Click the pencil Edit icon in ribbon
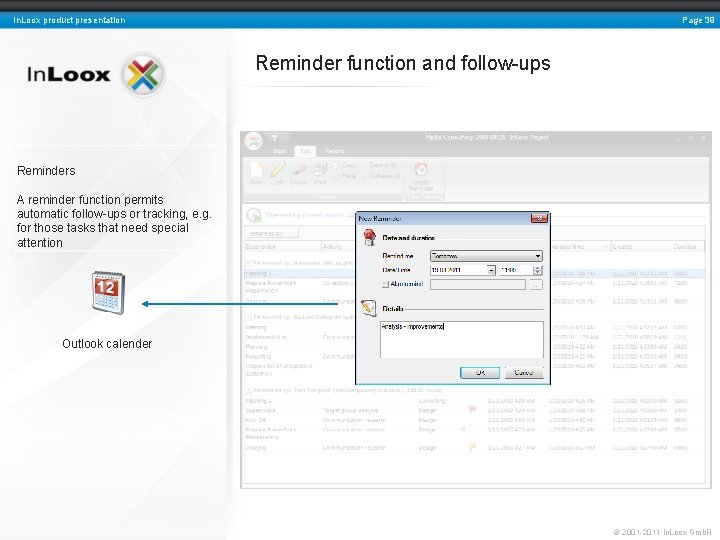Viewport: 720px width, 540px height. tap(277, 174)
